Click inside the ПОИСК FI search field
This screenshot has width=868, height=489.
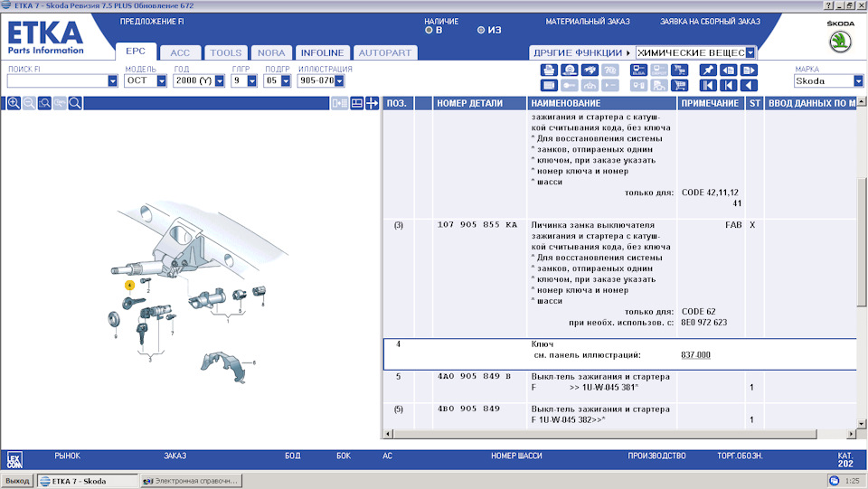(x=57, y=80)
